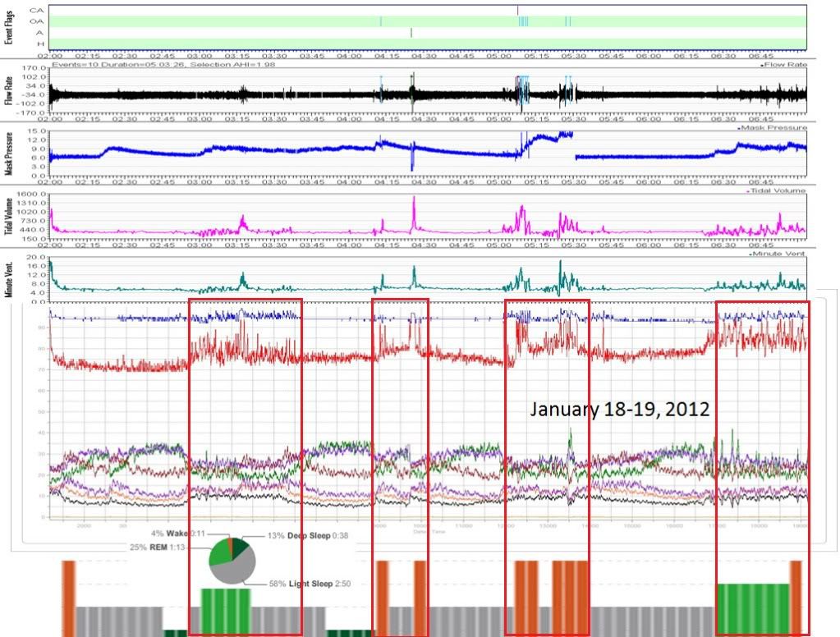Click the OA event marker near 04:15
The width and height of the screenshot is (840, 637).
[x=381, y=21]
